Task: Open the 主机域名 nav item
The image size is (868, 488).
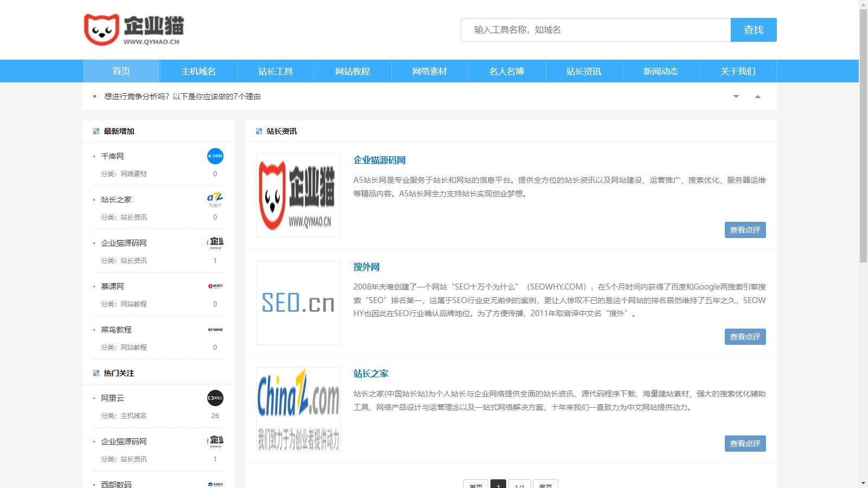Action: pyautogui.click(x=199, y=71)
